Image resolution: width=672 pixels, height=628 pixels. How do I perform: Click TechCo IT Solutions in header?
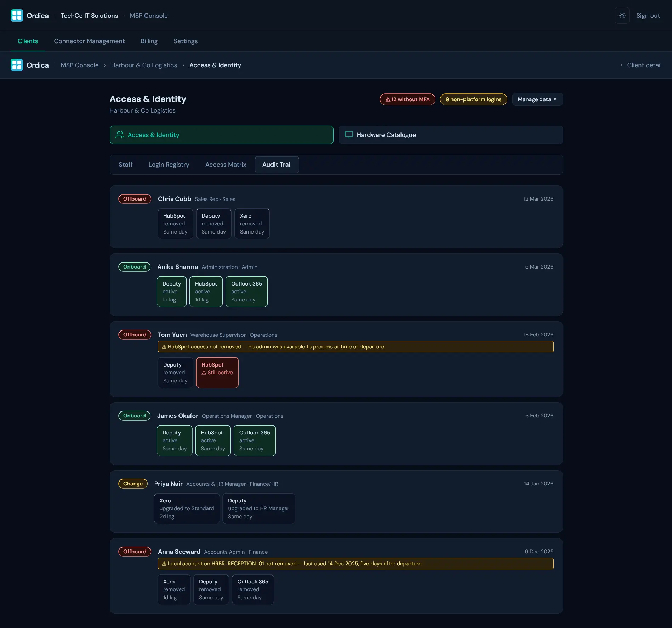89,16
